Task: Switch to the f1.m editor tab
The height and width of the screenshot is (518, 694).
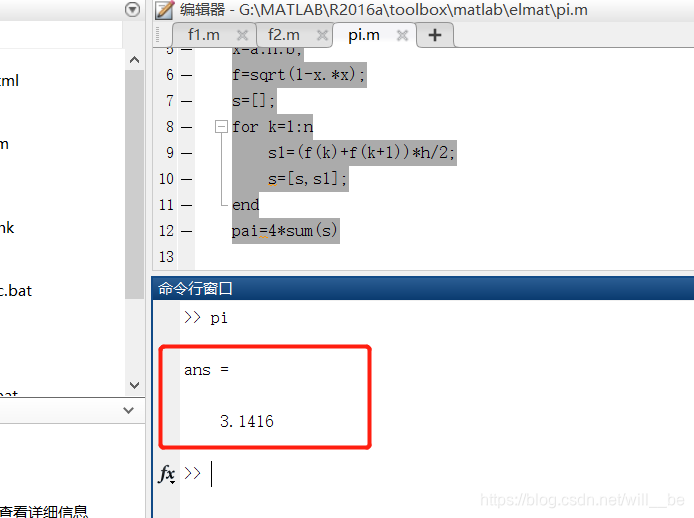Action: pos(204,35)
